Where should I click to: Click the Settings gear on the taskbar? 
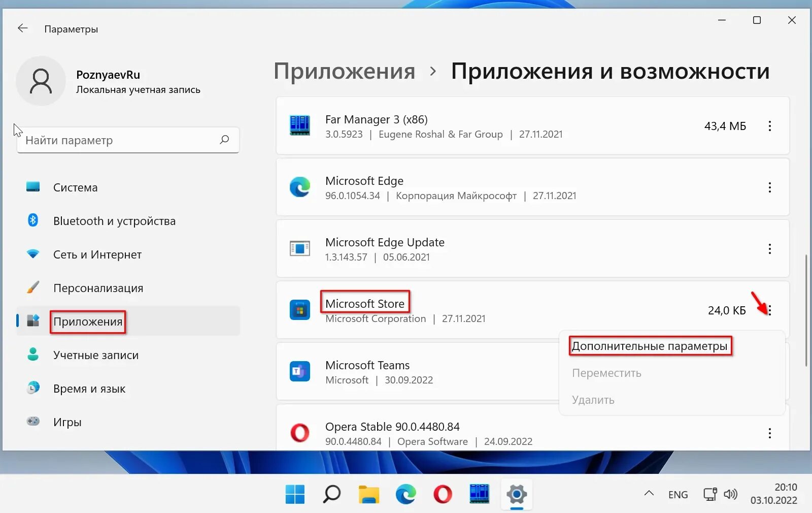[x=517, y=494]
